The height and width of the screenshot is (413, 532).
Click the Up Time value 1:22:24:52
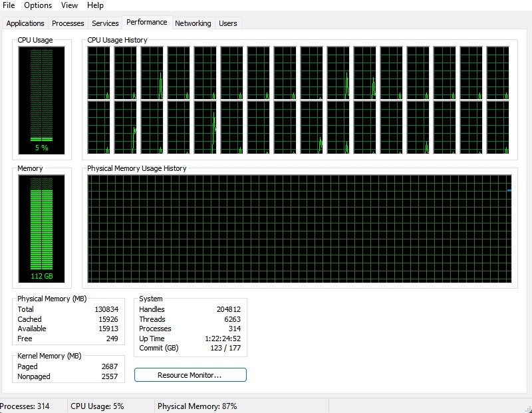(223, 339)
